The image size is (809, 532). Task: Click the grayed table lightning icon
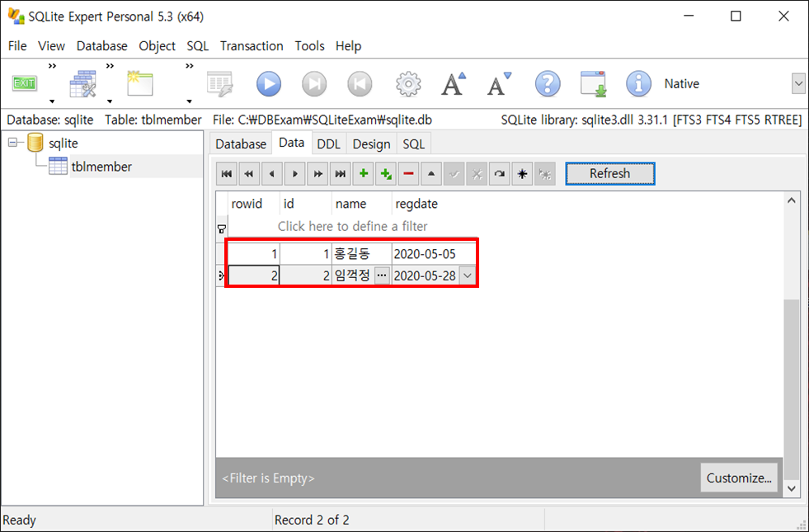tap(220, 83)
